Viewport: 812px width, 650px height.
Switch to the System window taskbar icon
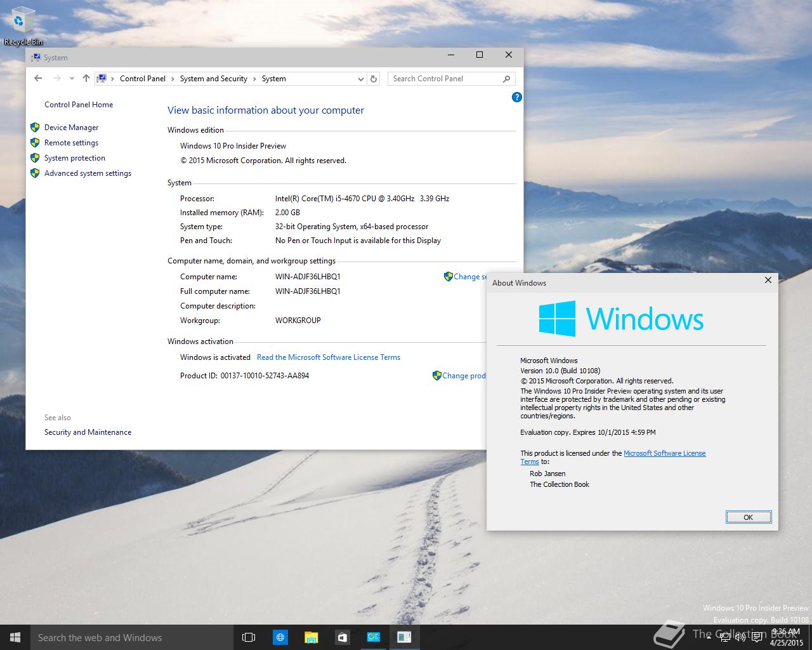[x=373, y=637]
